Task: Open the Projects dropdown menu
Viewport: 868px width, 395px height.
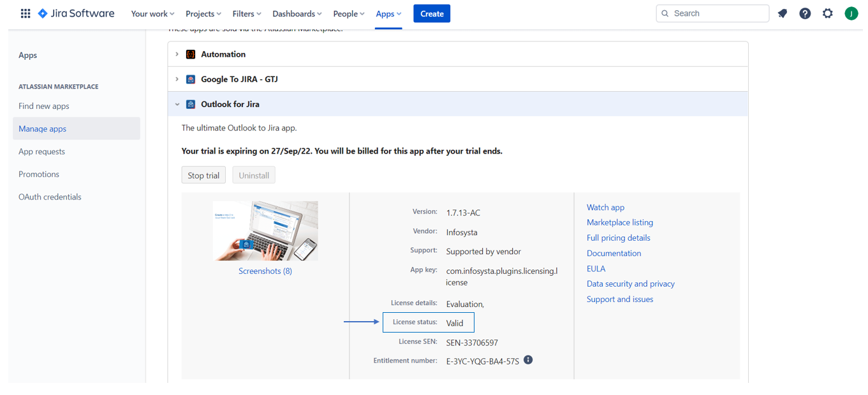Action: point(203,13)
